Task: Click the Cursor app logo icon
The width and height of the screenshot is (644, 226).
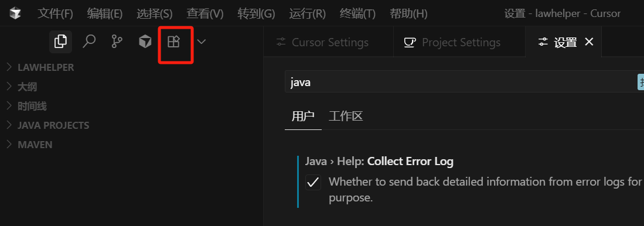Action: point(15,13)
